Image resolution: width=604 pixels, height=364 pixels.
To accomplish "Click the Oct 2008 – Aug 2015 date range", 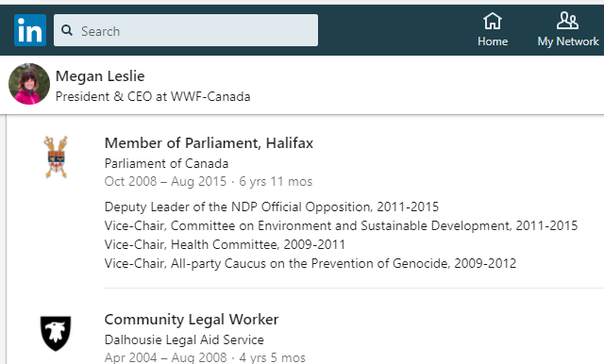I will coord(165,181).
